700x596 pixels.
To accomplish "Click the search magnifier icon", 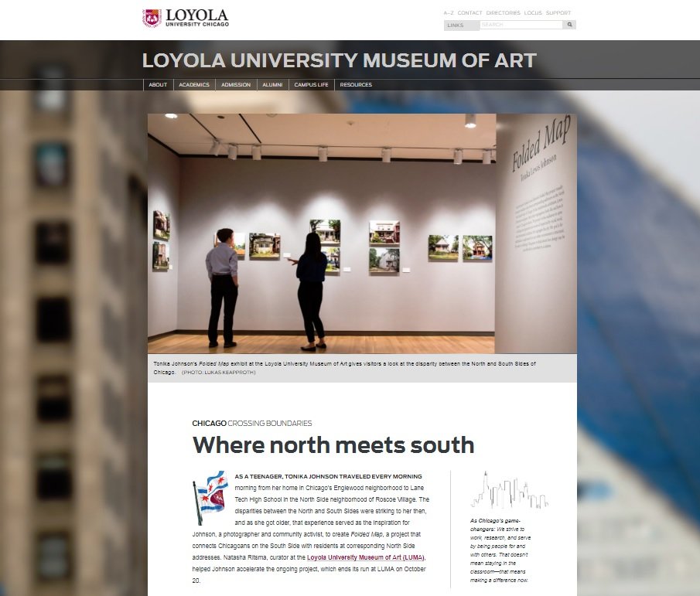I will 569,25.
